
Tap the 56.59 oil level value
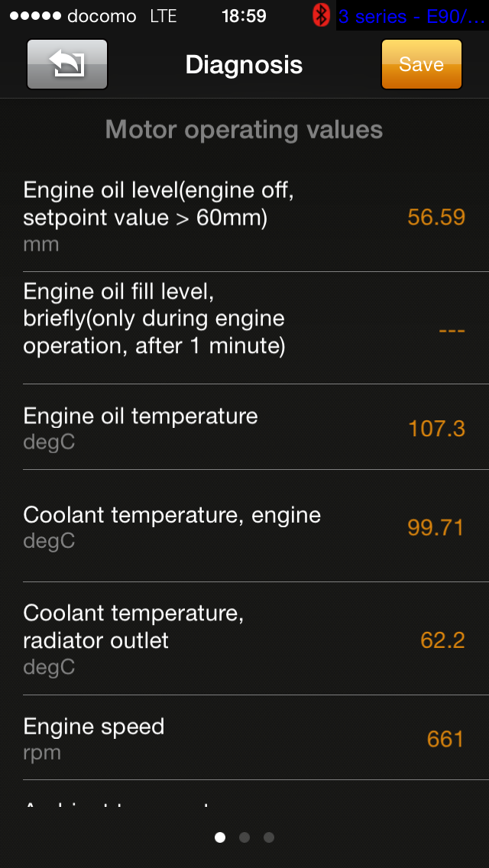[x=436, y=217]
